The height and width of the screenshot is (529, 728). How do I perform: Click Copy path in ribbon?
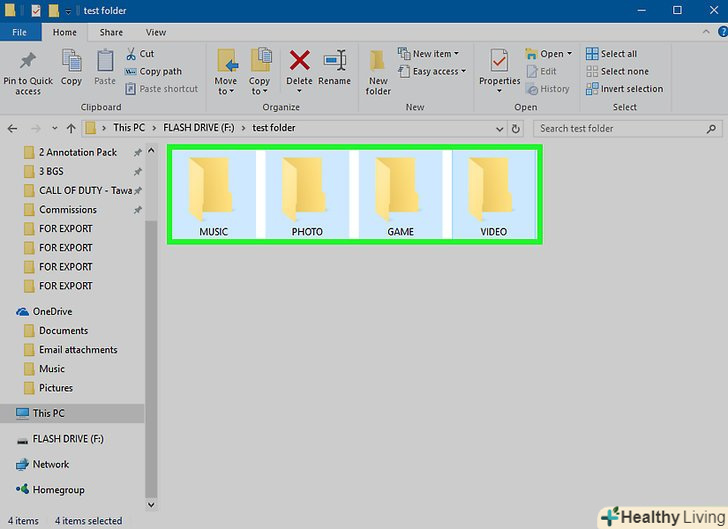coord(153,72)
